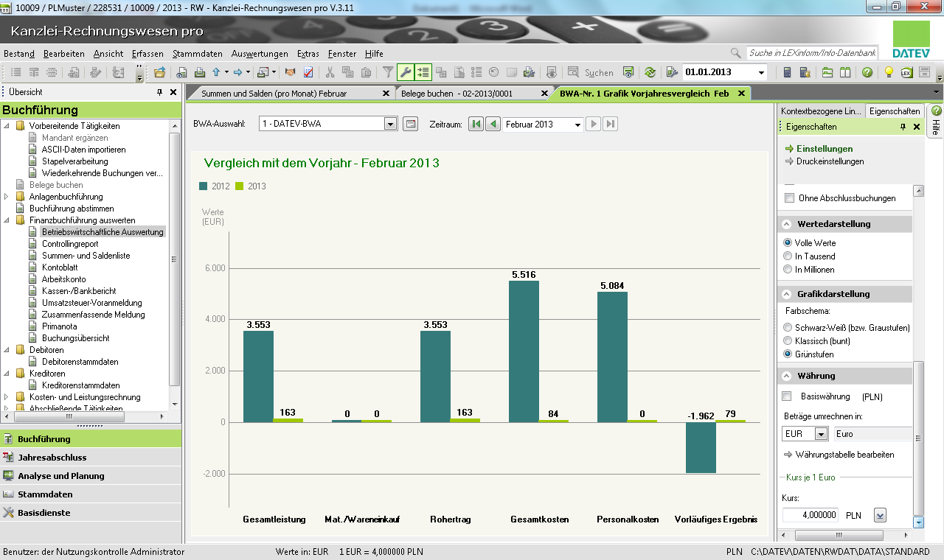This screenshot has width=944, height=560.
Task: Collapse the Grafikdarstellung section
Action: click(786, 294)
